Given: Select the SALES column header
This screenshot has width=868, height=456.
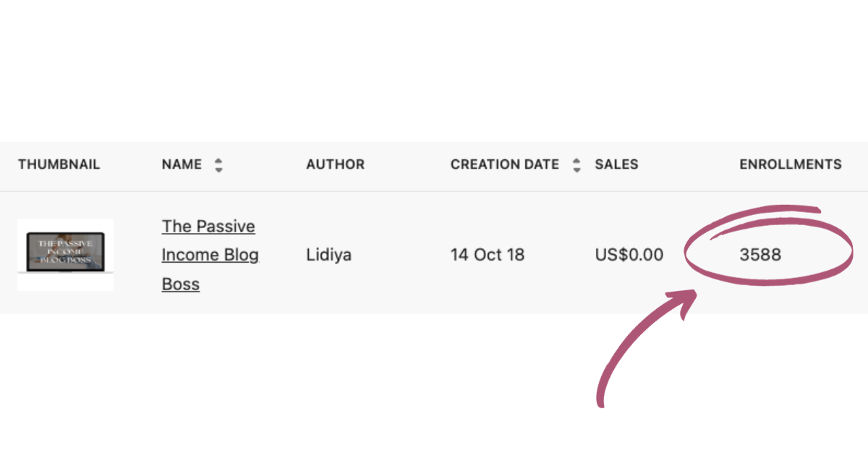Looking at the screenshot, I should (616, 164).
